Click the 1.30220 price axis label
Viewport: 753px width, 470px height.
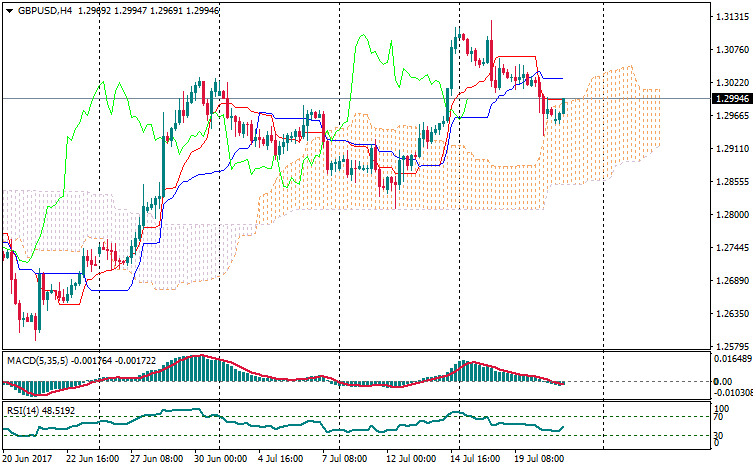pos(727,83)
